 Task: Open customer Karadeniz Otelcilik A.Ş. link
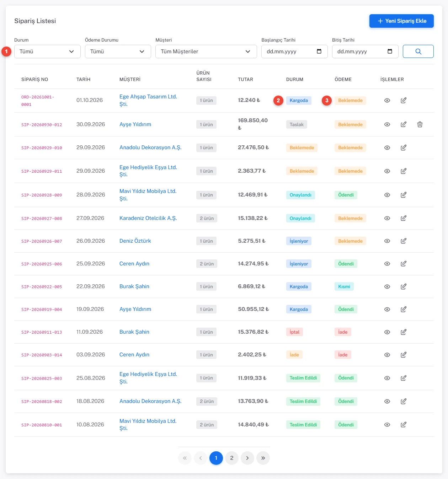click(x=148, y=218)
